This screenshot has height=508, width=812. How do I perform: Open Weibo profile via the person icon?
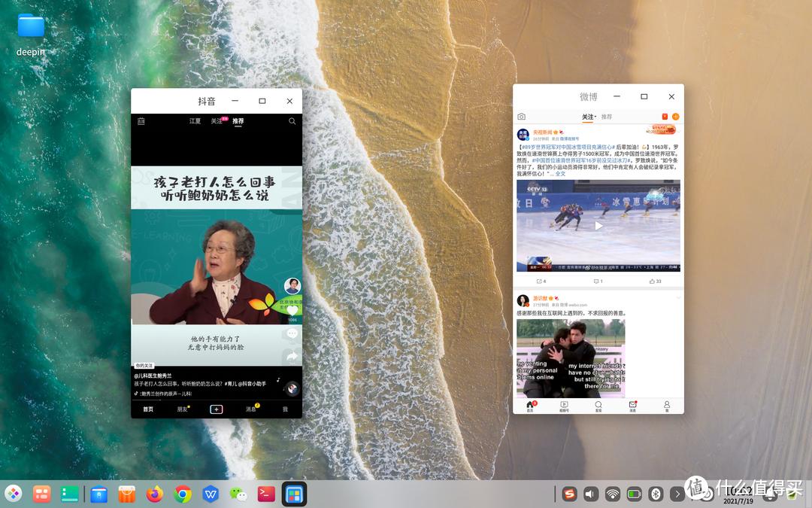click(x=667, y=405)
